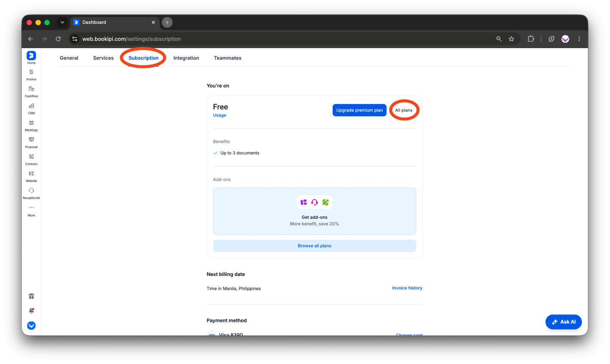Click the 'Payment method' heading
The width and height of the screenshot is (610, 364).
226,320
